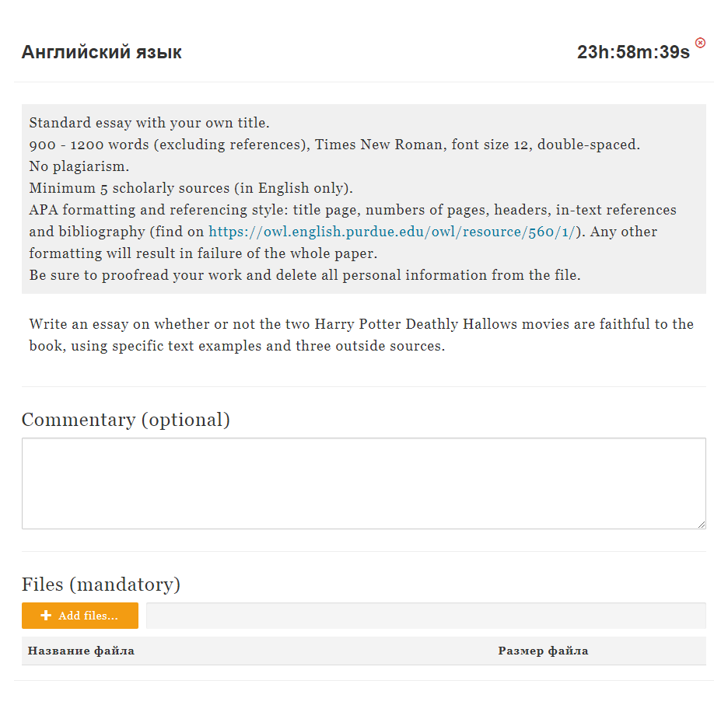Viewport: 728px width, 719px height.
Task: Click the 'Minimum 5 scholarly sources' line
Action: [x=191, y=188]
